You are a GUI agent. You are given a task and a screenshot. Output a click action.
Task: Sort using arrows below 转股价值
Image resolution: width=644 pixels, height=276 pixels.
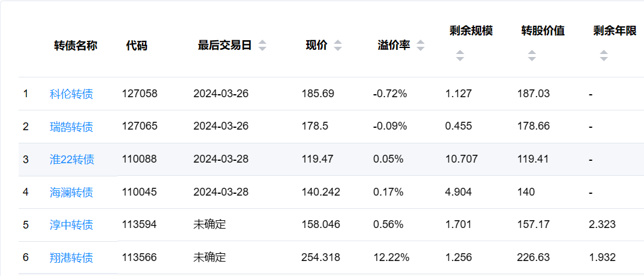pyautogui.click(x=531, y=56)
